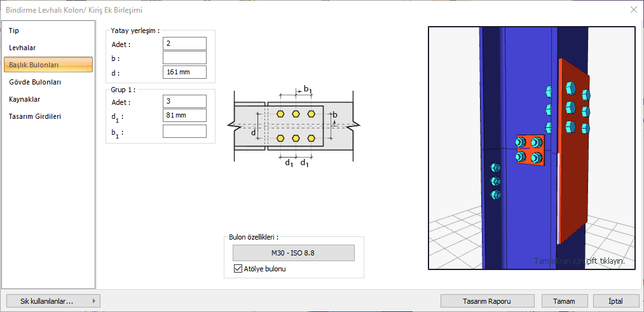Click the Yatay yerleşim b field
The image size is (644, 312).
pyautogui.click(x=184, y=58)
